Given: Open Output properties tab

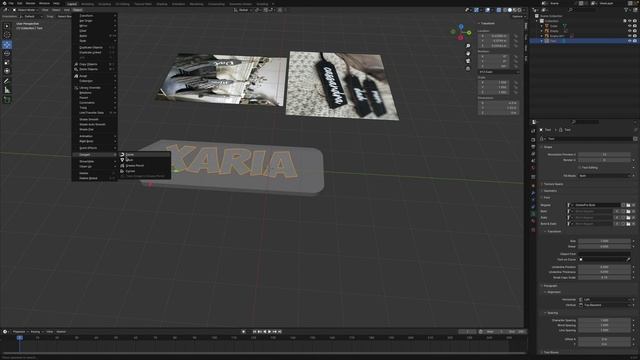Looking at the screenshot, I should pyautogui.click(x=533, y=147).
